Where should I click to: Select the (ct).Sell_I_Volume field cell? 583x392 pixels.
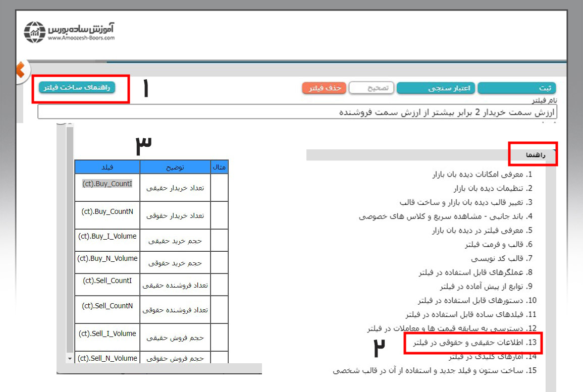point(107,333)
